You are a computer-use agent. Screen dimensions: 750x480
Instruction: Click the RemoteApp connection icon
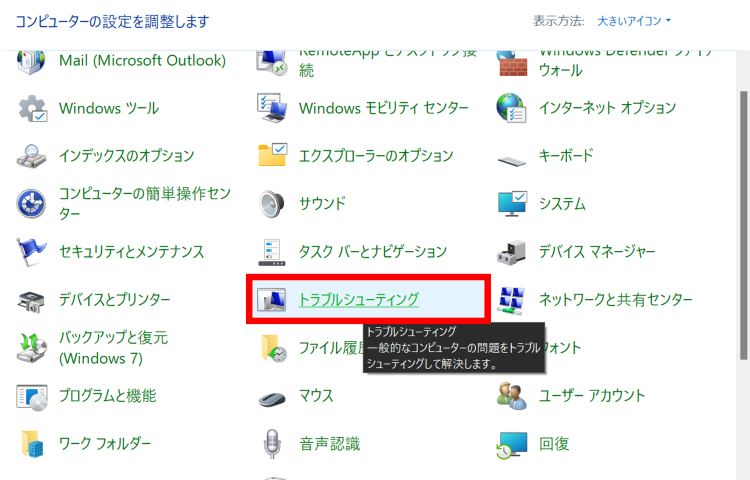point(272,63)
